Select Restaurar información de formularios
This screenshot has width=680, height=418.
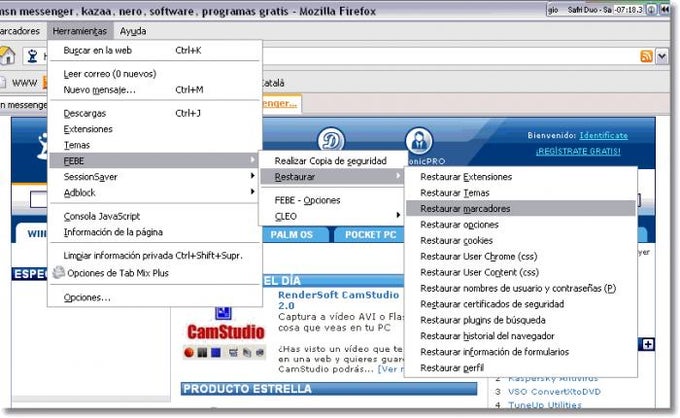pos(520,352)
